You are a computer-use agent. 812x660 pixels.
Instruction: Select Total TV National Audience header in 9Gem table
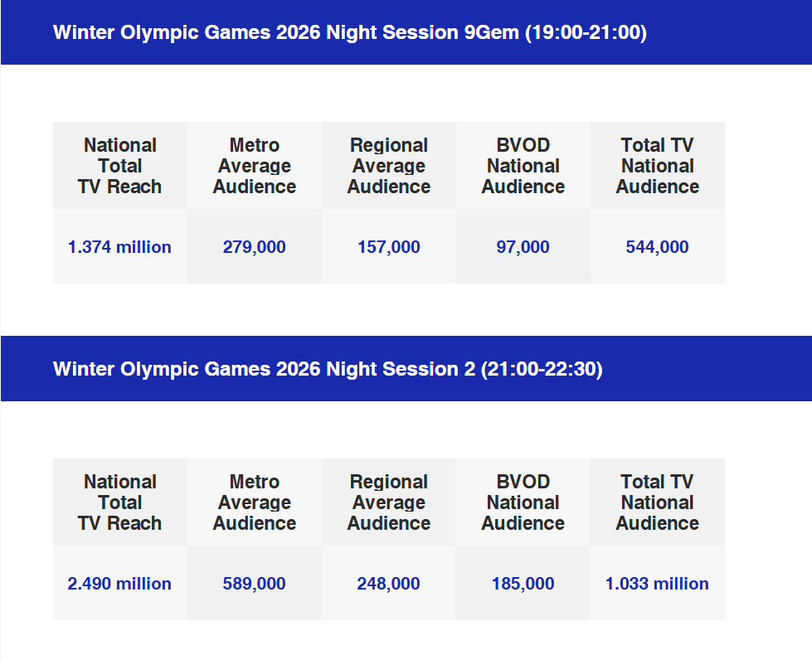(x=657, y=166)
